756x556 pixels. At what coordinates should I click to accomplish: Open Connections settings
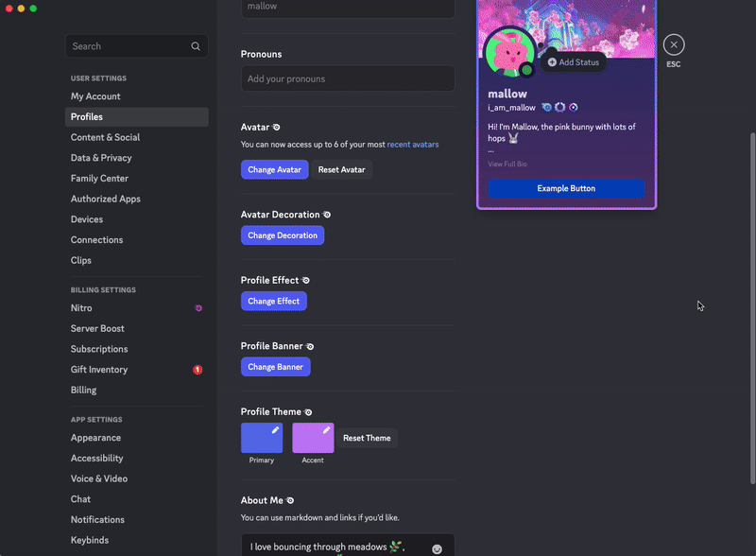tap(137, 240)
